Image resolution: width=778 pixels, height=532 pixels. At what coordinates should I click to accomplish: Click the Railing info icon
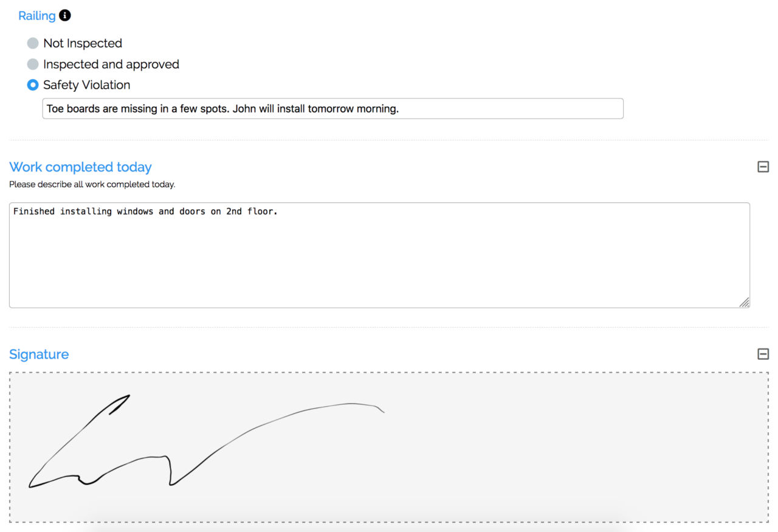(x=64, y=15)
